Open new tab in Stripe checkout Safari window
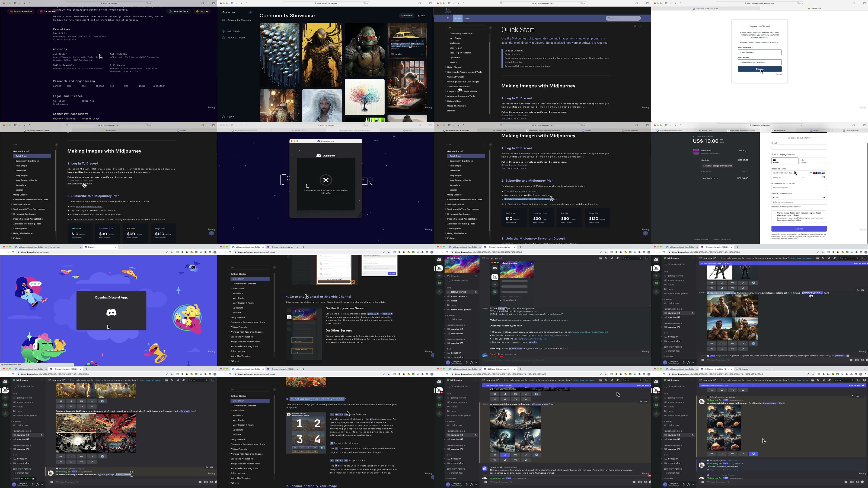The width and height of the screenshot is (868, 488). pyautogui.click(x=859, y=125)
